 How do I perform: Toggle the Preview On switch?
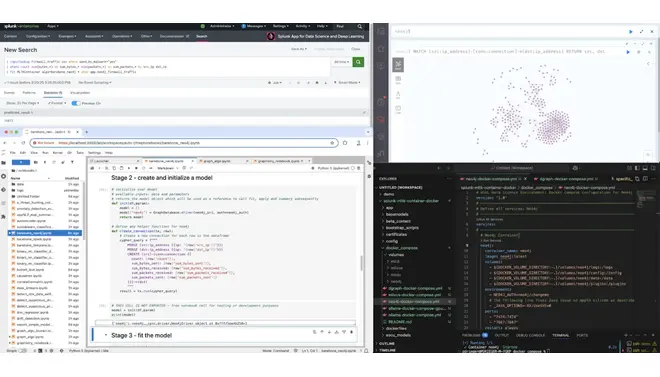point(76,103)
